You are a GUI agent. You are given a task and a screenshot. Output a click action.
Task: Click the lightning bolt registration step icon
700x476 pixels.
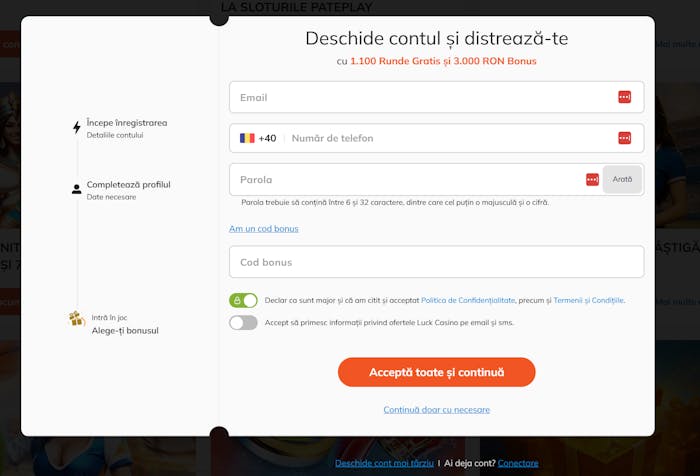pos(77,128)
